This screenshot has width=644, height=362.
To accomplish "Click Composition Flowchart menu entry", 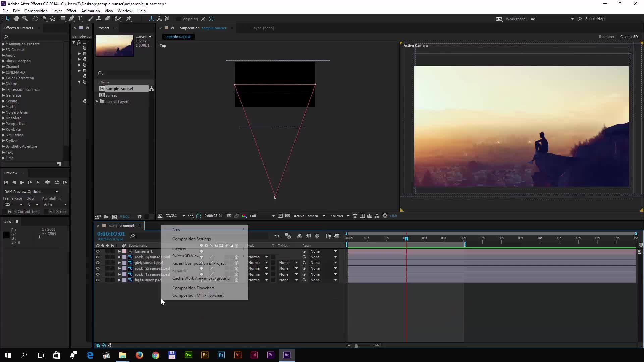I will coord(193,288).
